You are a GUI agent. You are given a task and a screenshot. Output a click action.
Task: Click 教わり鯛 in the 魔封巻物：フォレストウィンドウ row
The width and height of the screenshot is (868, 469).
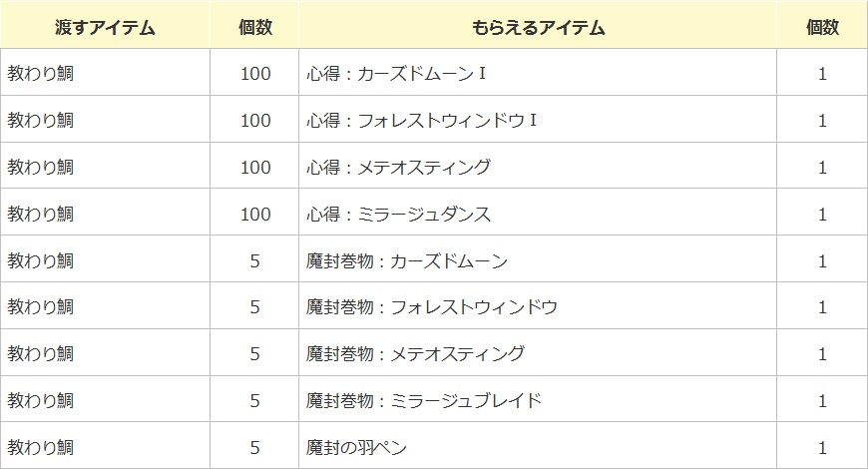pyautogui.click(x=41, y=307)
